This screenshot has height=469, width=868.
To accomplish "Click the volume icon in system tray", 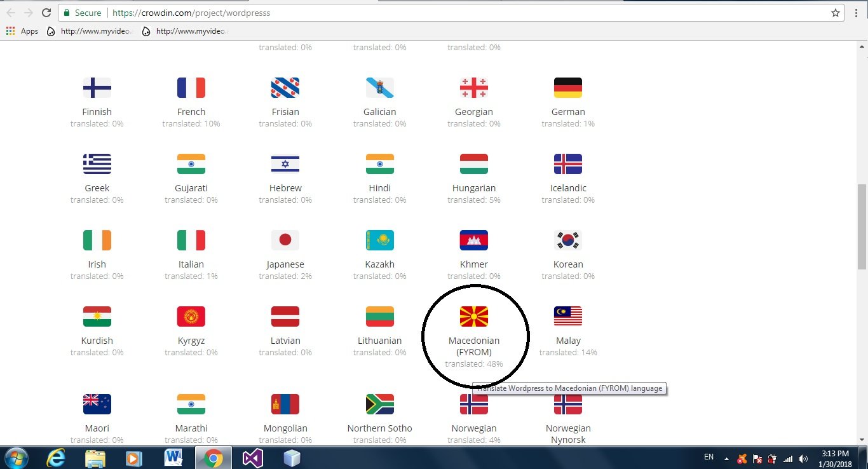I will 803,458.
